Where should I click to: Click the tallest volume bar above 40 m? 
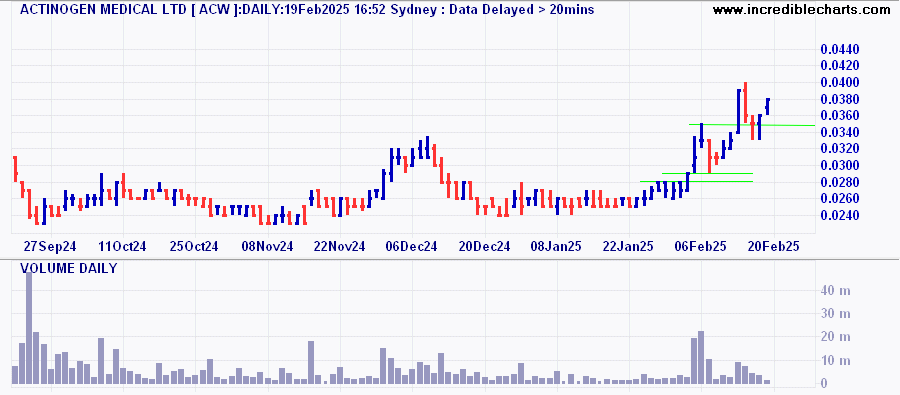[29, 328]
